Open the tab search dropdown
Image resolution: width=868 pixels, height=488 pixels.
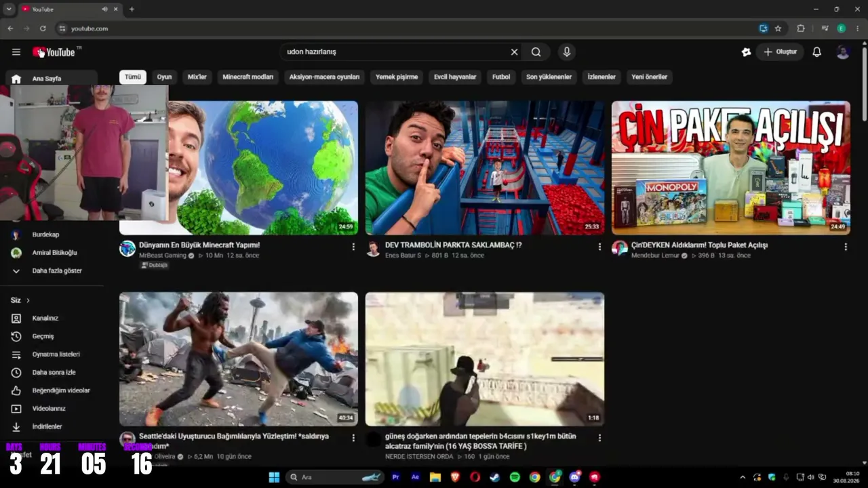click(x=8, y=9)
